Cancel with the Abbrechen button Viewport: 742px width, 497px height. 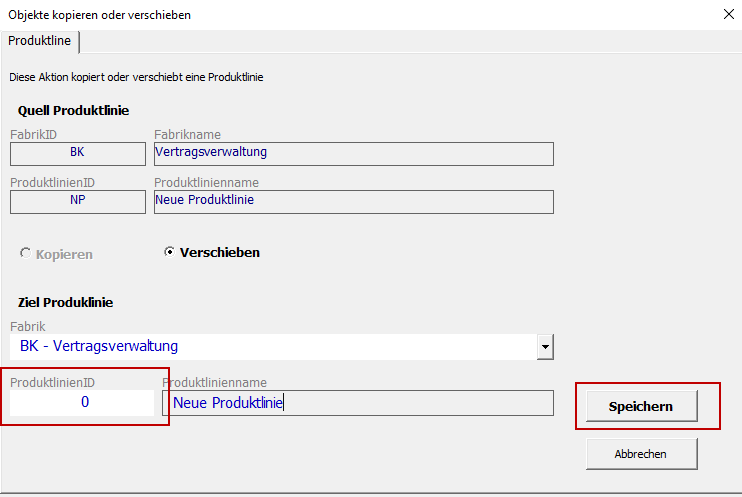pos(641,454)
